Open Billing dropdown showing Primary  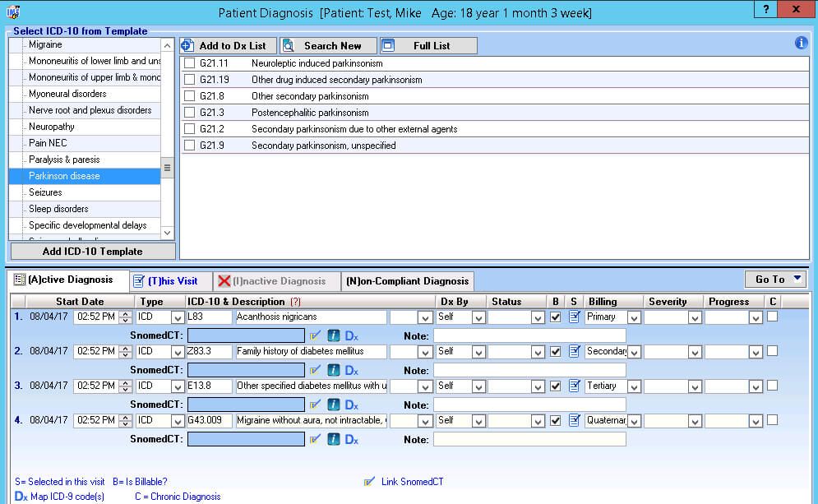[634, 317]
